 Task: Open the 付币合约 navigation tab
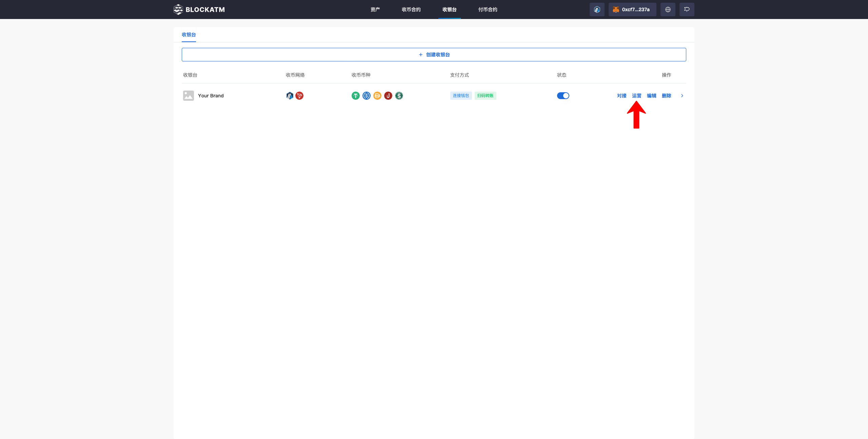pos(488,9)
